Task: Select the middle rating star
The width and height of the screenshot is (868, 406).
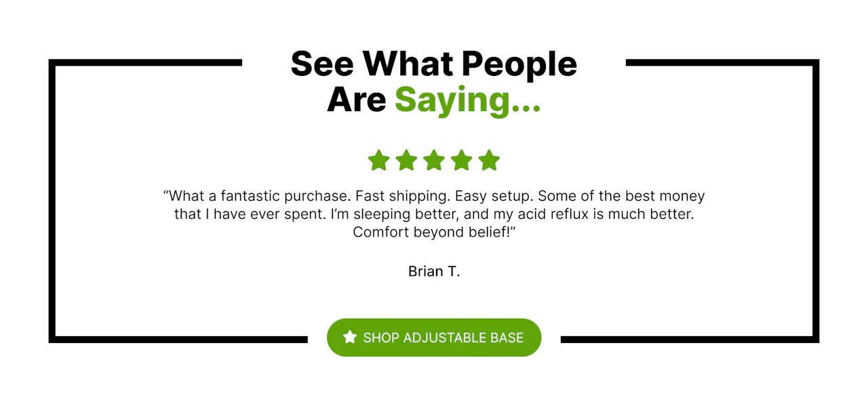Action: point(434,161)
